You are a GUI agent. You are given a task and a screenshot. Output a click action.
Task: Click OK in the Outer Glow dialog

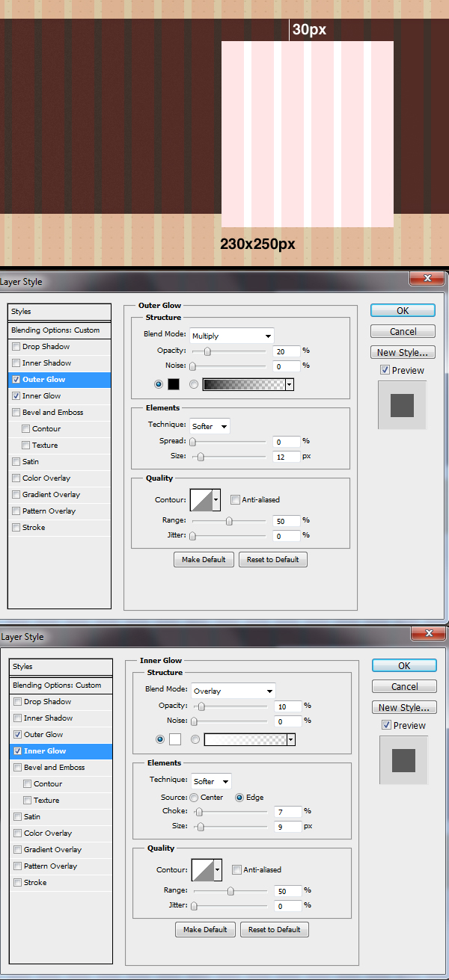coord(403,310)
